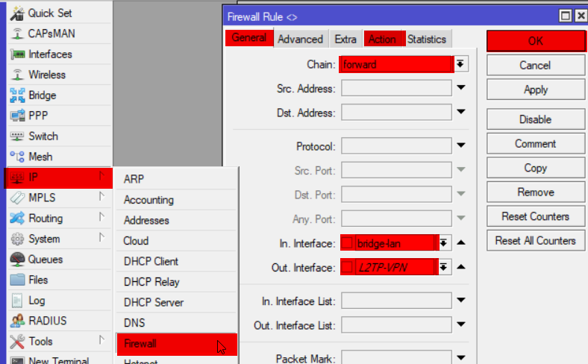The width and height of the screenshot is (588, 364).
Task: Expand the Protocol field arrow
Action: tap(461, 145)
